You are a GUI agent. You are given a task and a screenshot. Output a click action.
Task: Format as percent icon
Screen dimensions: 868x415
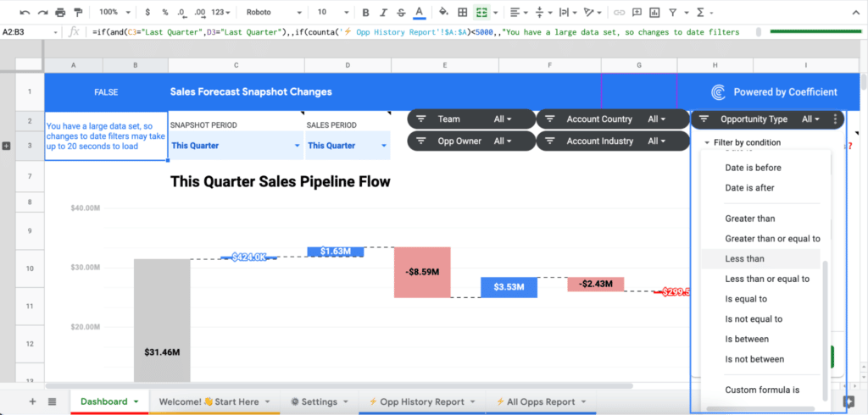click(x=165, y=12)
